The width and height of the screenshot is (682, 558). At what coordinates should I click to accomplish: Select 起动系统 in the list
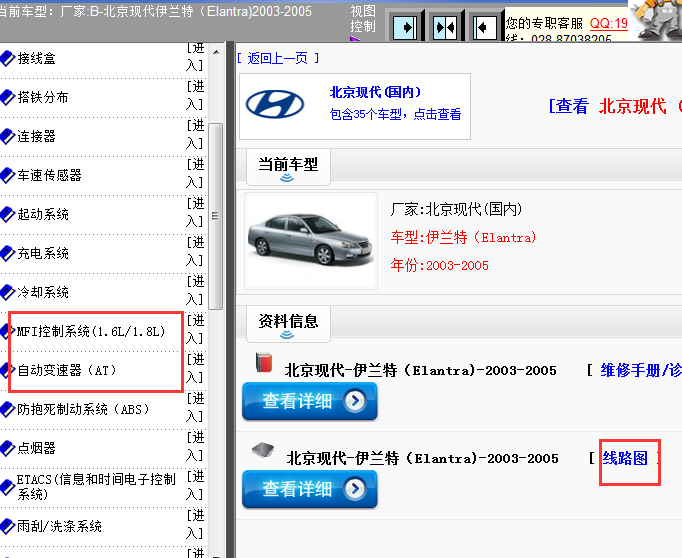click(x=43, y=214)
